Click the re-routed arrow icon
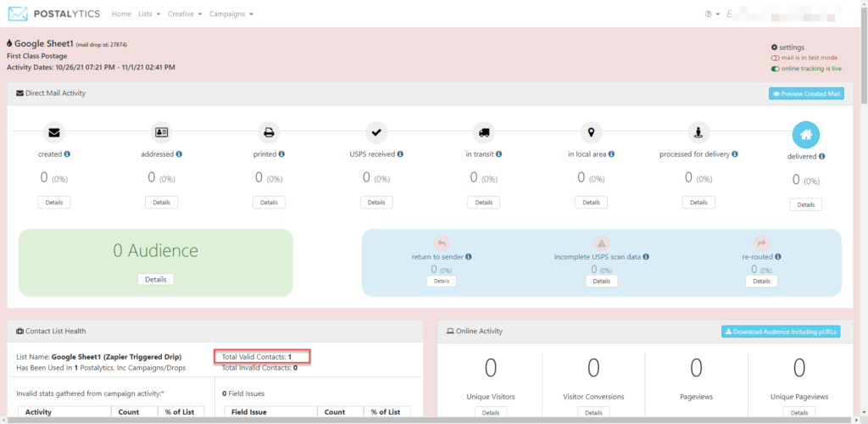The width and height of the screenshot is (868, 424). coord(762,243)
